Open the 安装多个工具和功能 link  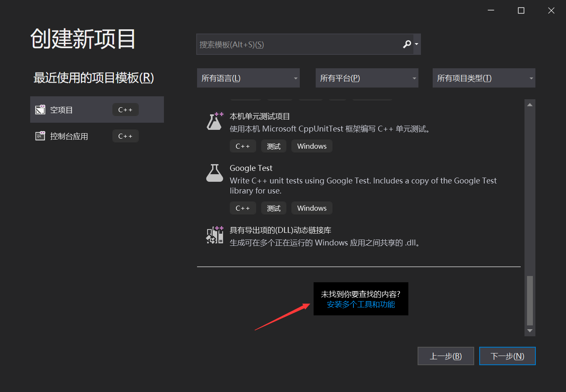361,304
